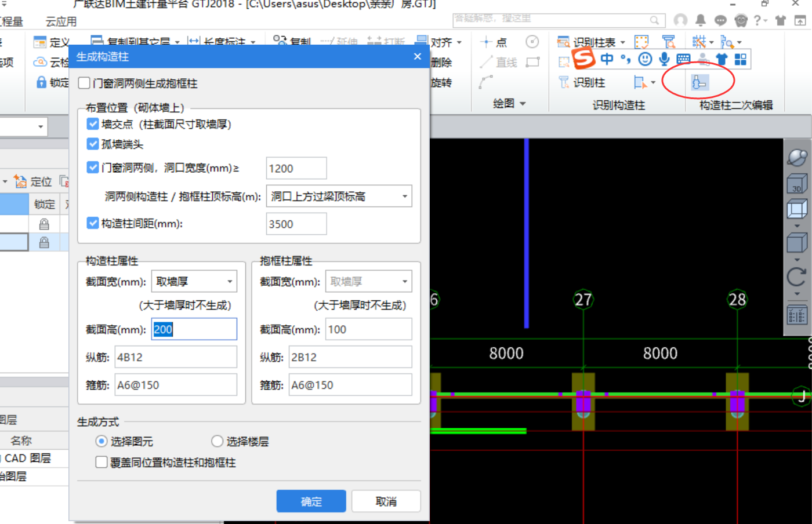The width and height of the screenshot is (812, 524).
Task: Click the 删除 ribbon command
Action: (x=441, y=62)
